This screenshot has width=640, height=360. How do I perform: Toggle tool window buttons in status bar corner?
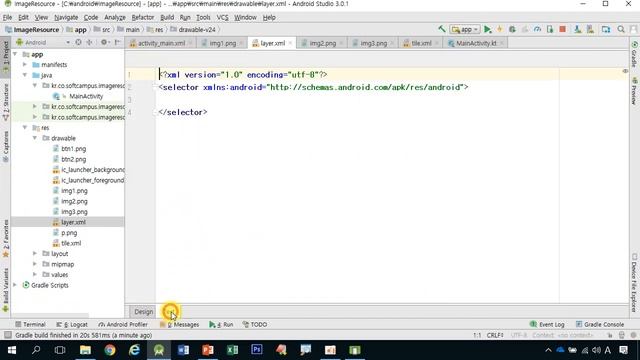pos(7,335)
